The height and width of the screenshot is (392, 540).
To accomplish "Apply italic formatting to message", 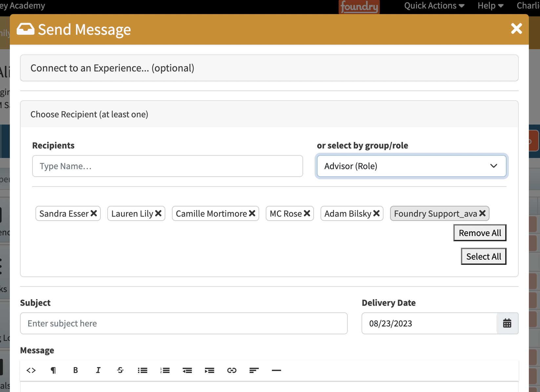I will [98, 370].
